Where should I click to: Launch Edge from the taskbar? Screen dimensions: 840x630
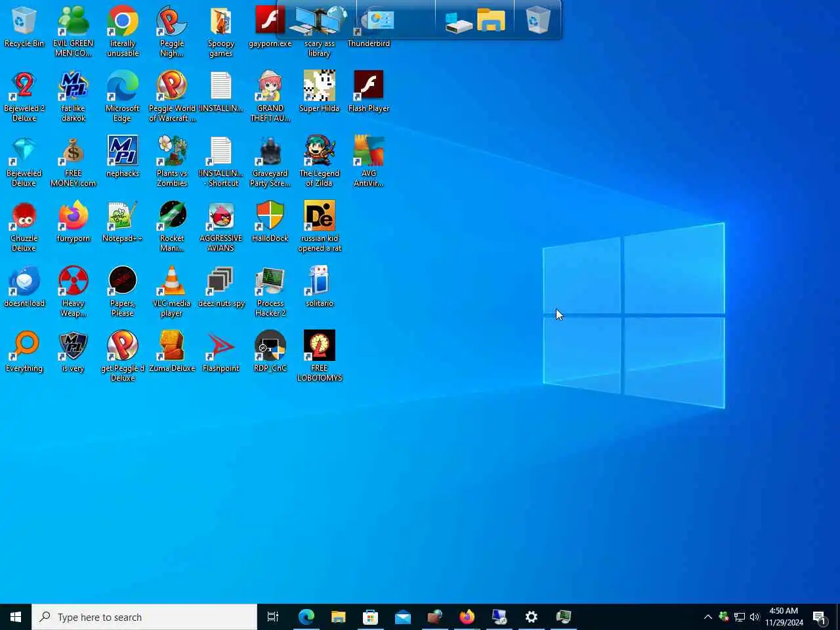[306, 617]
